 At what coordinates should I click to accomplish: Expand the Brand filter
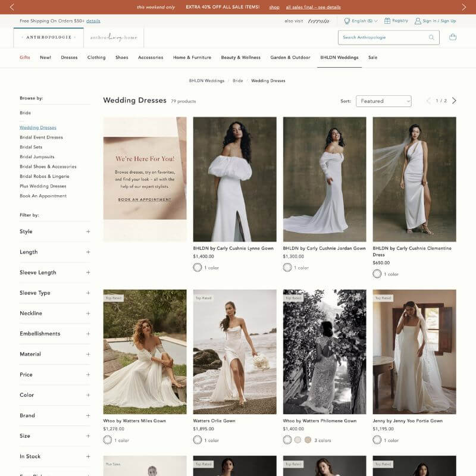[55, 415]
